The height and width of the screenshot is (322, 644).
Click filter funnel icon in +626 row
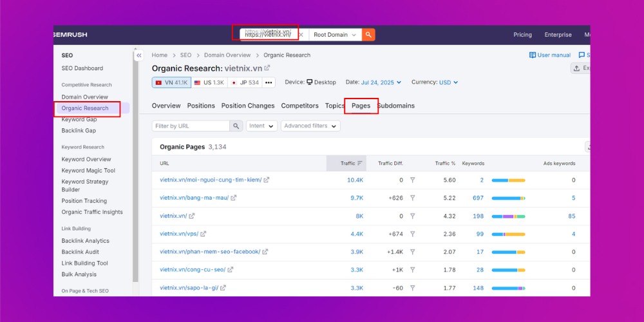412,198
